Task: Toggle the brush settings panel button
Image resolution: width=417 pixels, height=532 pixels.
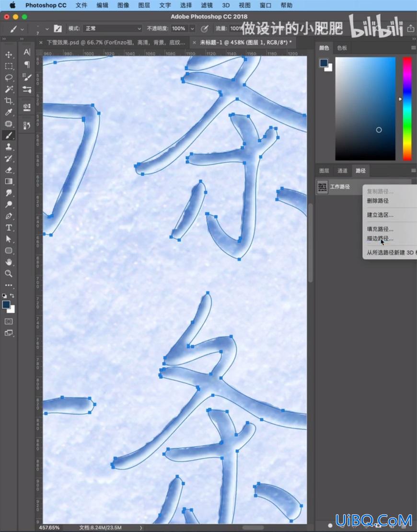Action: [58, 29]
